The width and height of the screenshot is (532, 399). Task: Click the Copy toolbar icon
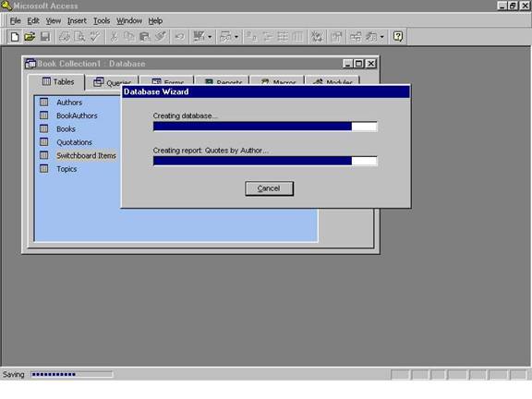point(129,37)
